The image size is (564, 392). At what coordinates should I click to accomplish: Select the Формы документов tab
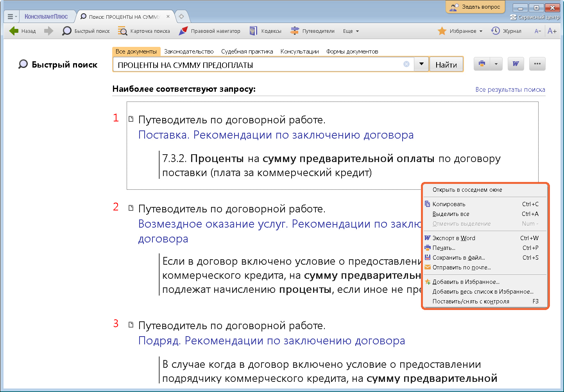point(352,52)
